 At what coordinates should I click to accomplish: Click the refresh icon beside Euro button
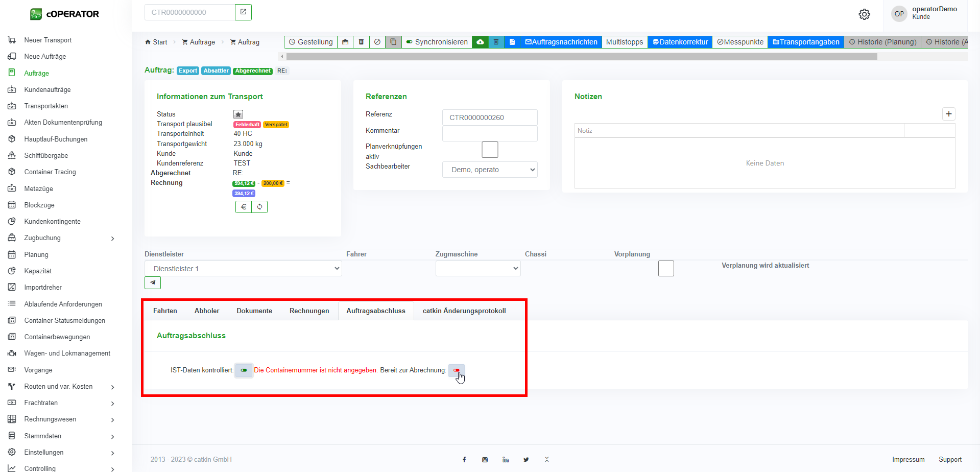tap(259, 207)
